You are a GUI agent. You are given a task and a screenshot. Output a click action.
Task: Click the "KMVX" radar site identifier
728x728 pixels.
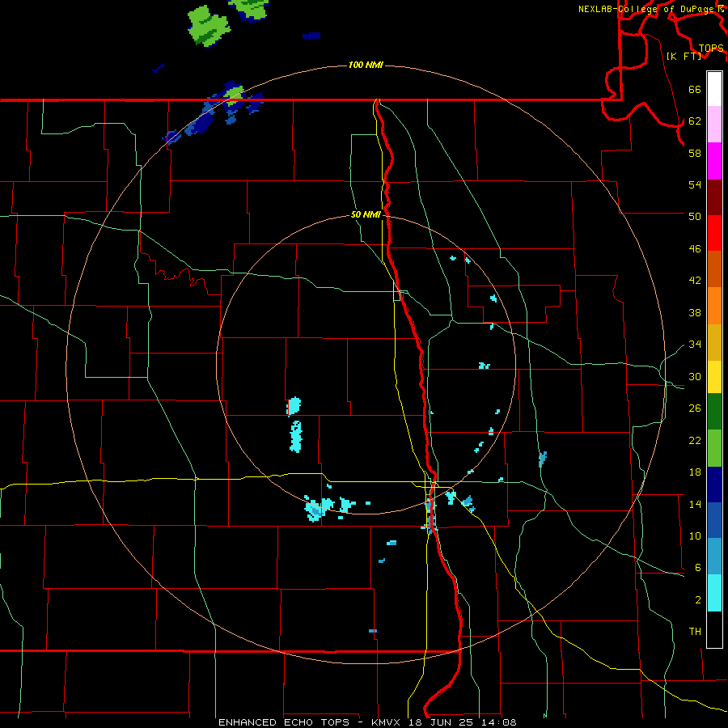tap(385, 722)
